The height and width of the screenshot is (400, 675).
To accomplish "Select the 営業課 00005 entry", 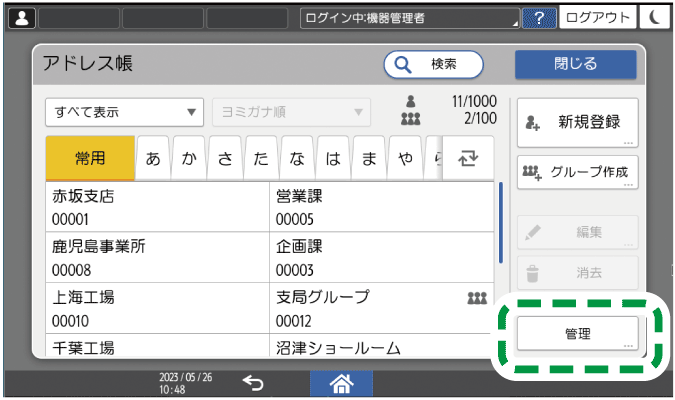I will tap(381, 207).
